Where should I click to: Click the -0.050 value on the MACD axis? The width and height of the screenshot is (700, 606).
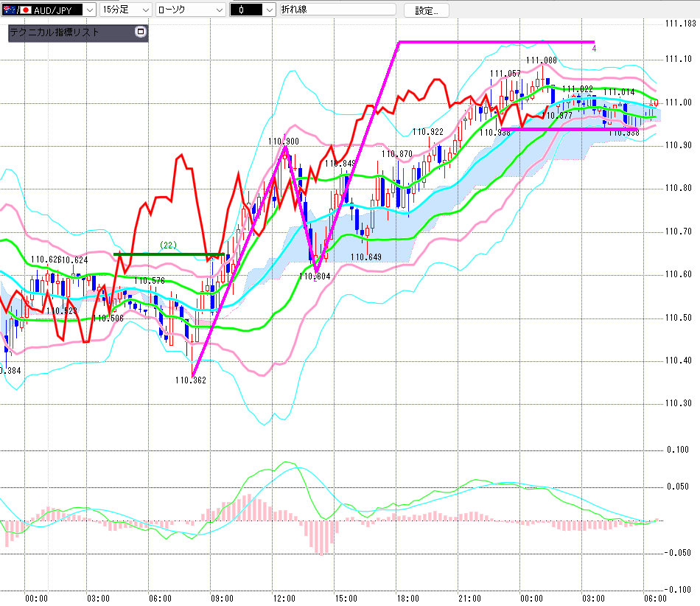pos(677,553)
